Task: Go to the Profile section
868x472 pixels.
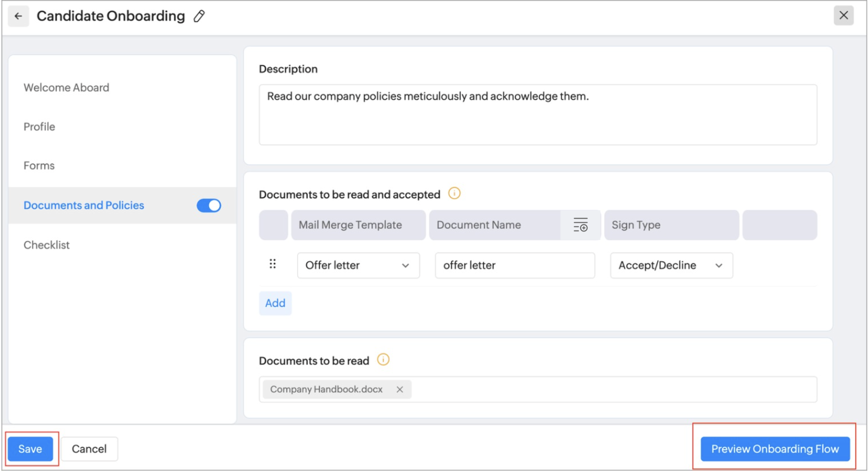Action: click(39, 127)
